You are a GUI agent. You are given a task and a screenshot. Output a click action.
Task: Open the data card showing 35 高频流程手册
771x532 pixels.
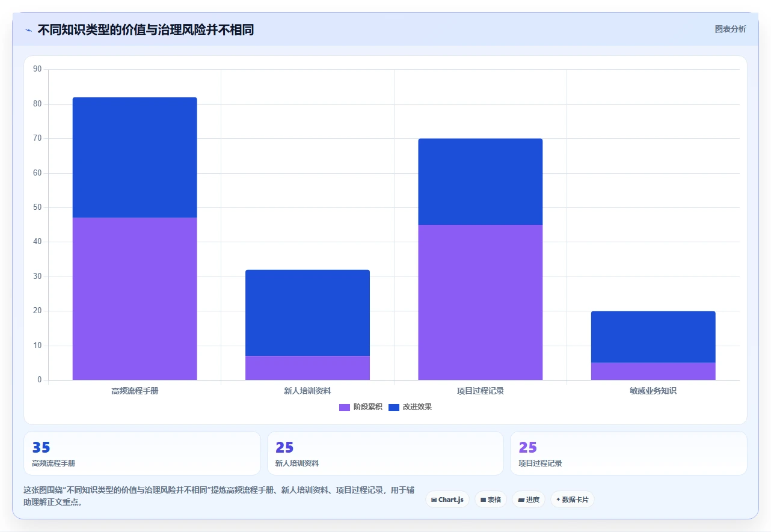pyautogui.click(x=142, y=453)
